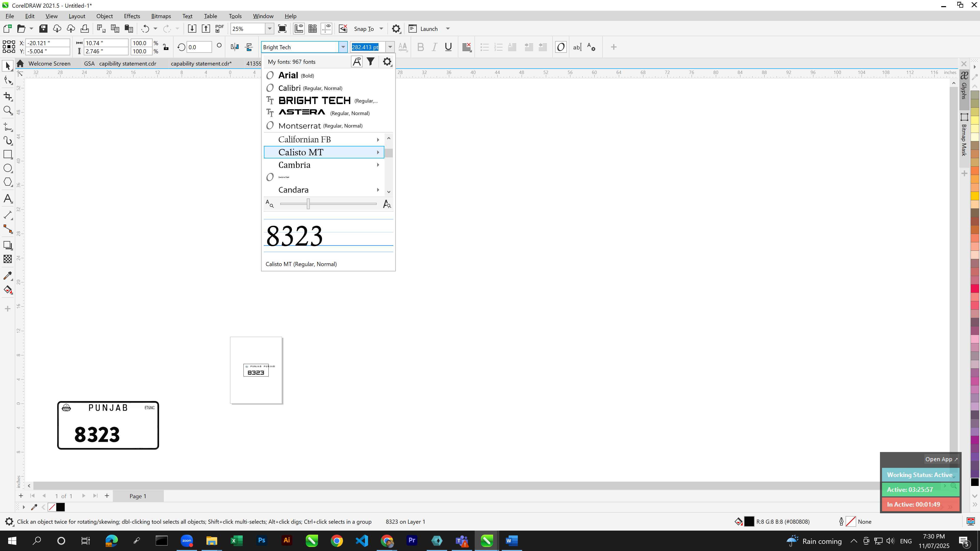Screen dimensions: 980x551
Task: Click the horizontal X position field
Action: (x=48, y=43)
